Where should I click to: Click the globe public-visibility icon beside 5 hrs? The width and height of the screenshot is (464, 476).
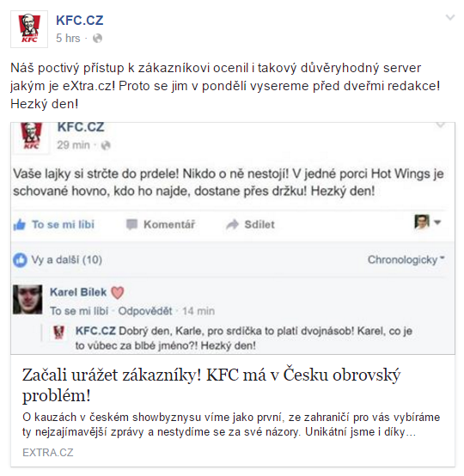pyautogui.click(x=97, y=39)
